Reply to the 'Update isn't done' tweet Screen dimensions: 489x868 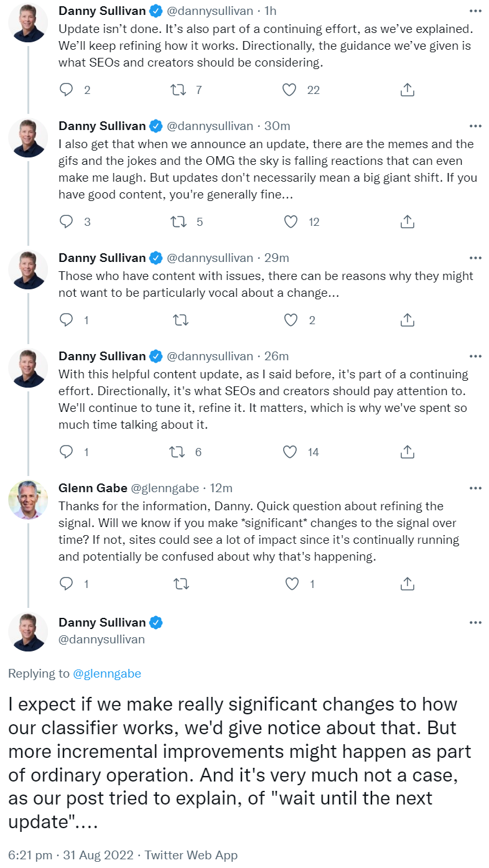(67, 90)
